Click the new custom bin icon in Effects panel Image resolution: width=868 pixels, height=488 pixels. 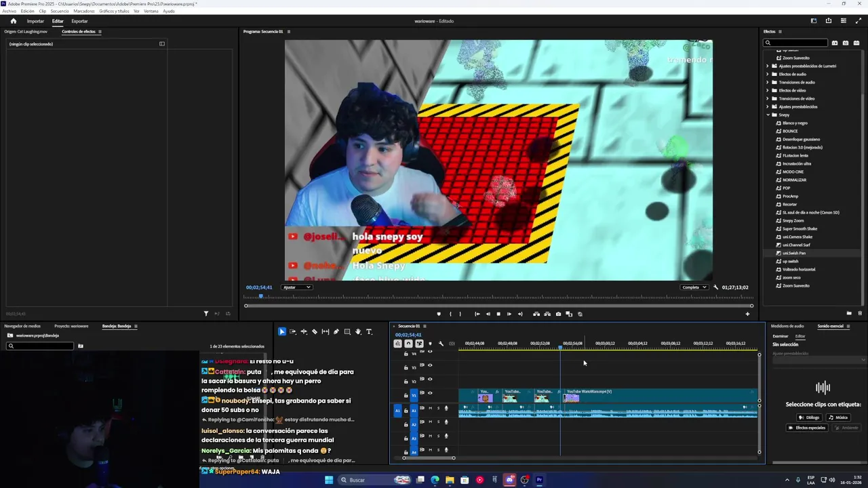pyautogui.click(x=849, y=313)
